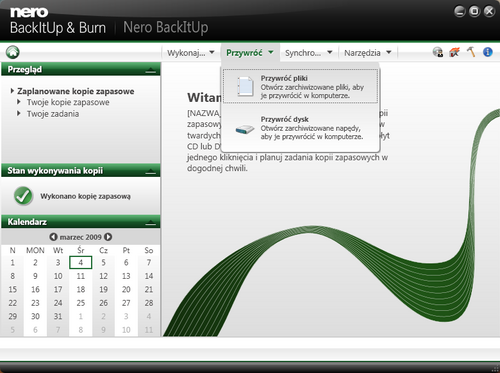Collapse the Stan wykonywania kopii panel

coord(151,171)
